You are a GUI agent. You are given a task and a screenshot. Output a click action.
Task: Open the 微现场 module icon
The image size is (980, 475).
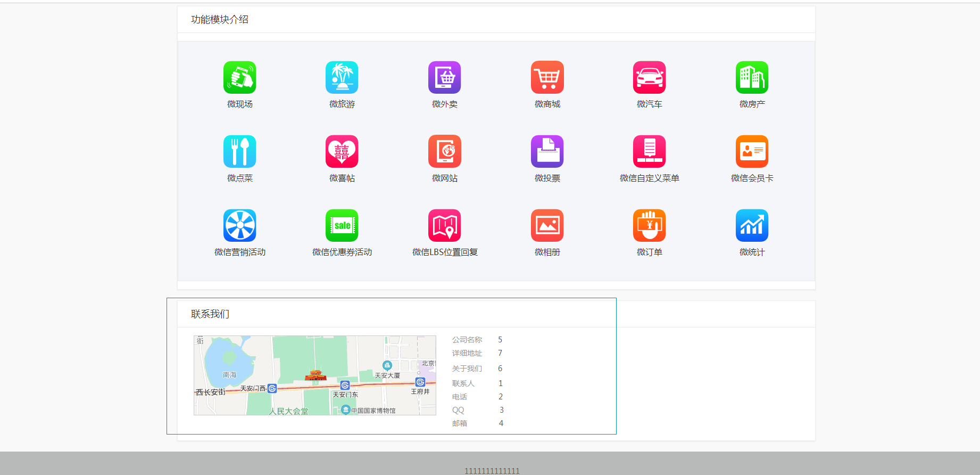point(239,77)
